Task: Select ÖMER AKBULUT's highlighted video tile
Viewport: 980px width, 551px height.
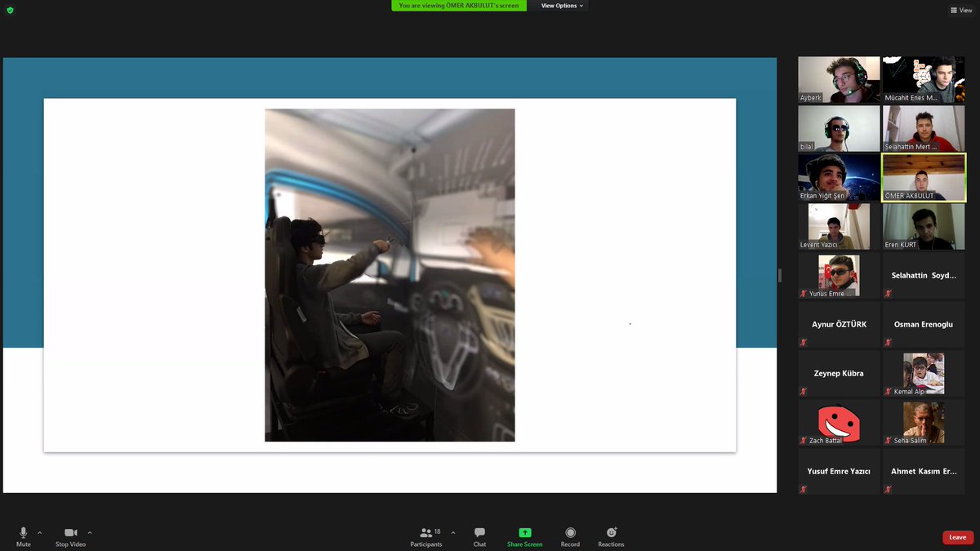Action: (924, 178)
